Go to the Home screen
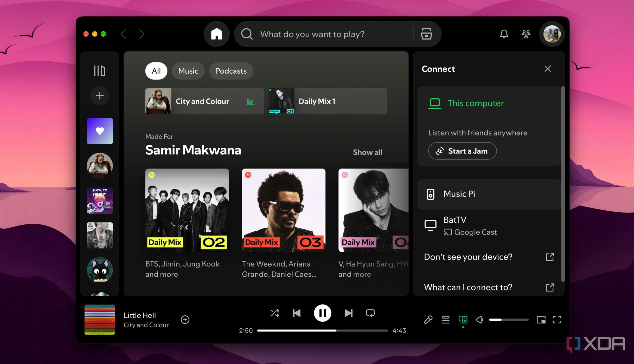 [216, 34]
